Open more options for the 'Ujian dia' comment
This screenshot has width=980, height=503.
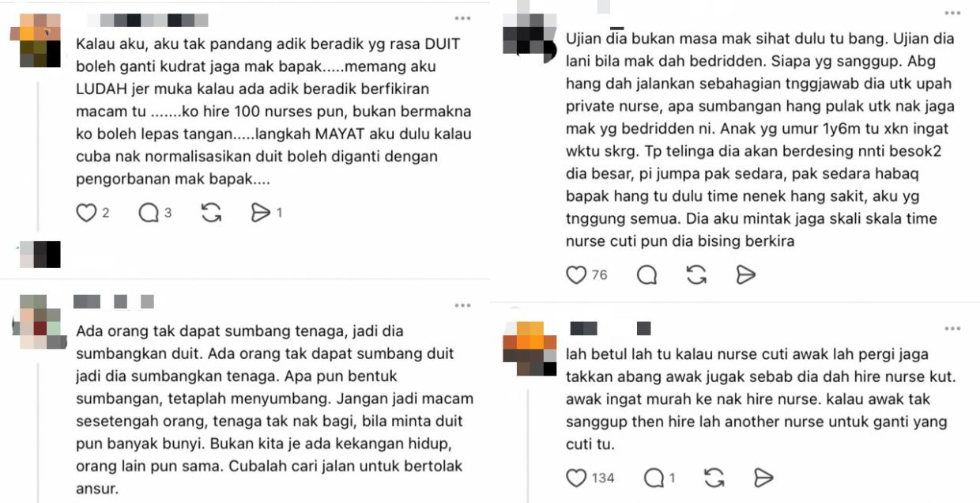click(953, 13)
